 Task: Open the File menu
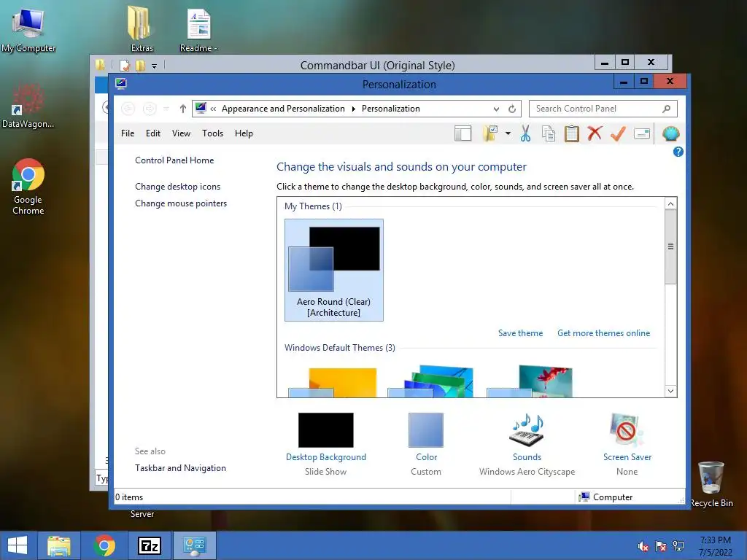point(128,133)
